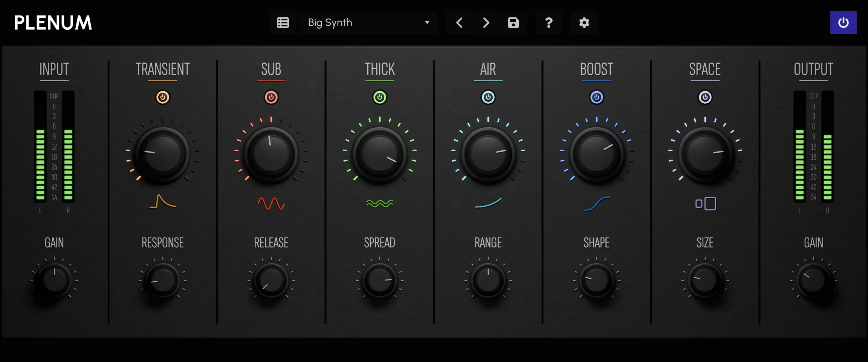Open the settings gear

click(x=584, y=23)
